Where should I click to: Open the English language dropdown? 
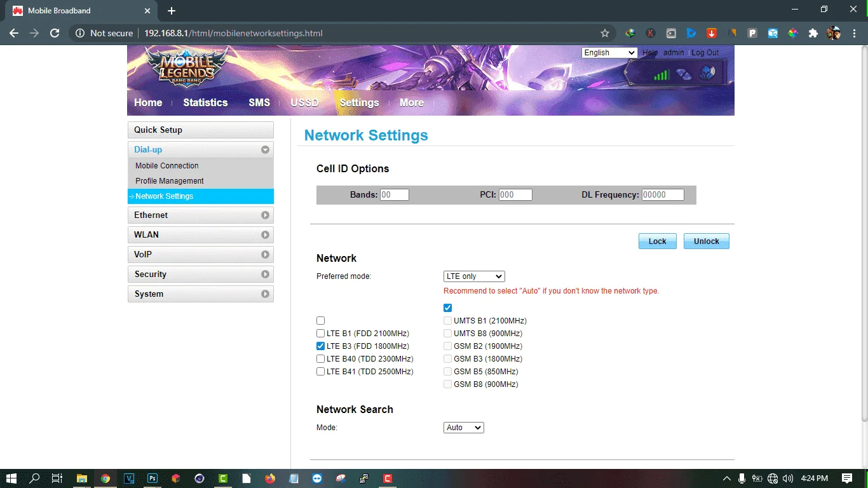click(609, 53)
